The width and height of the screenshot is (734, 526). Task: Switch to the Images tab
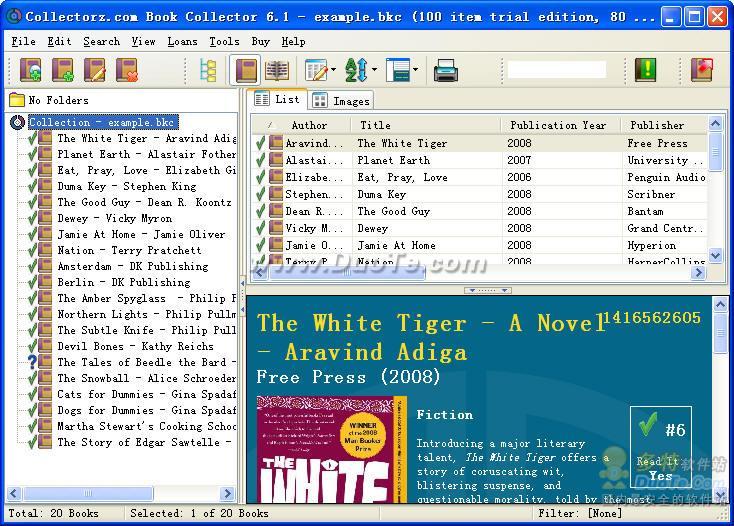(341, 100)
